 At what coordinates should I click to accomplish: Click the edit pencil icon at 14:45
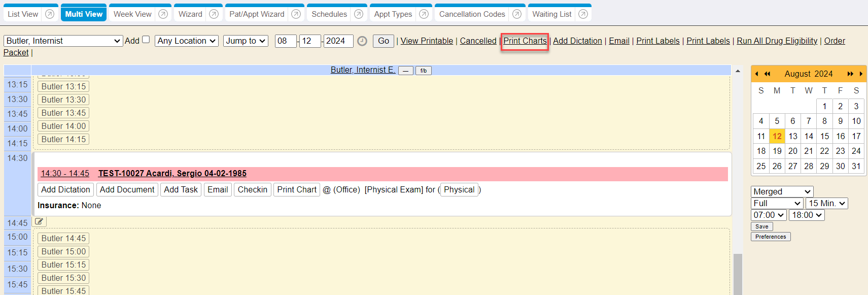39,221
